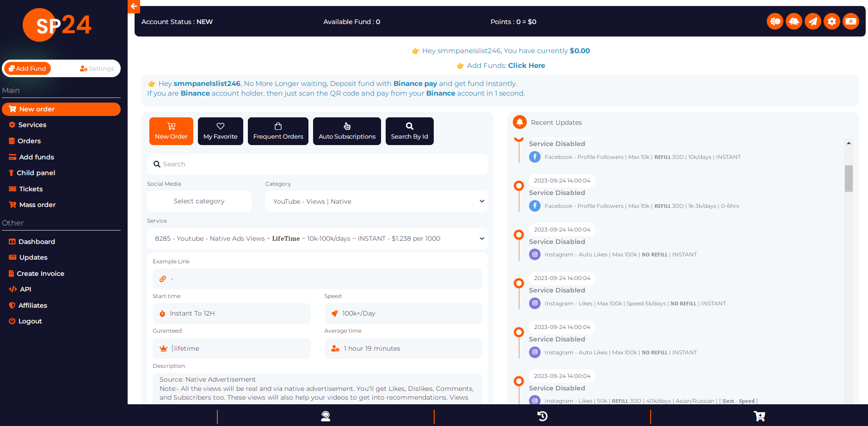The width and height of the screenshot is (868, 426).
Task: Select the My Favorite heart icon
Action: coord(220,131)
